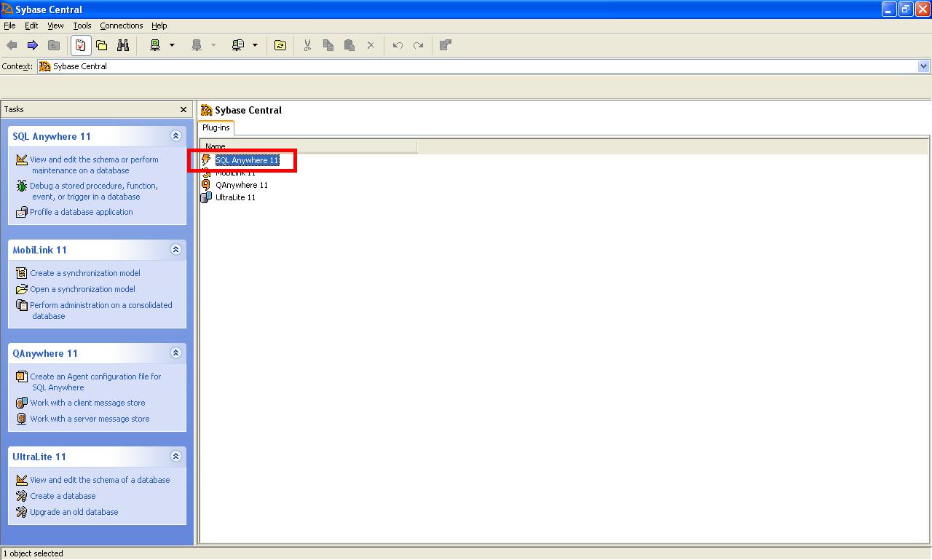Select the MobiLink 11 plug-in icon
This screenshot has height=560, width=932.
(x=206, y=173)
